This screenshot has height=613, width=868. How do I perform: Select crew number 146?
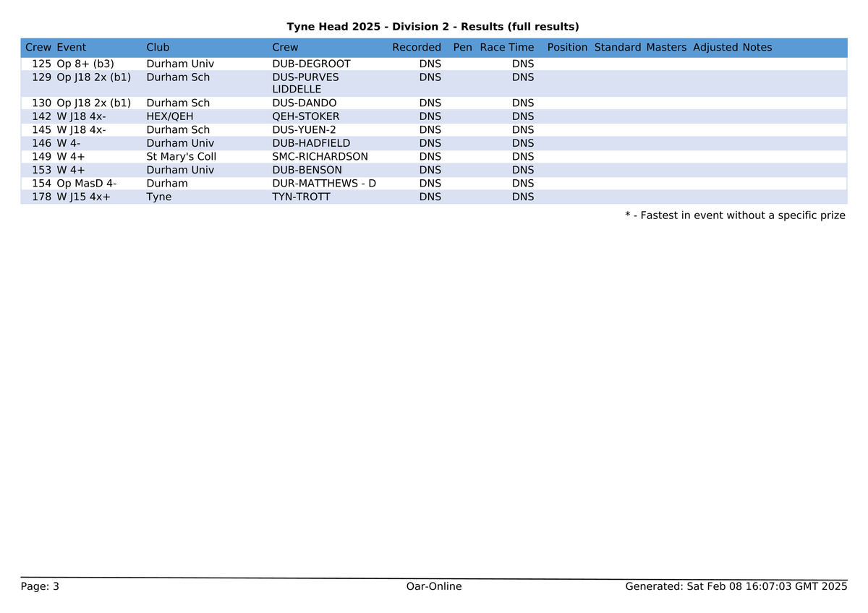tap(42, 143)
